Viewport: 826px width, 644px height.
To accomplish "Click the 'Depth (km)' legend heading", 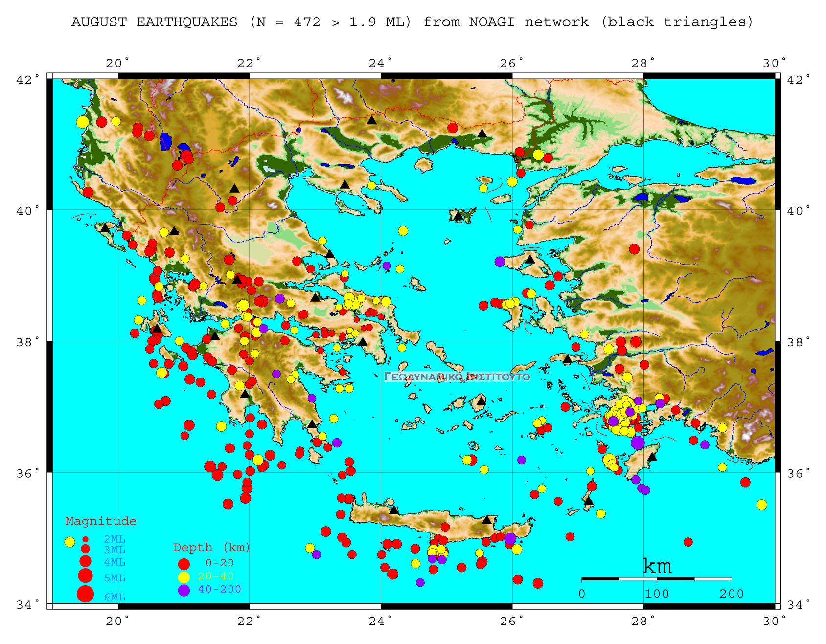I will (212, 548).
